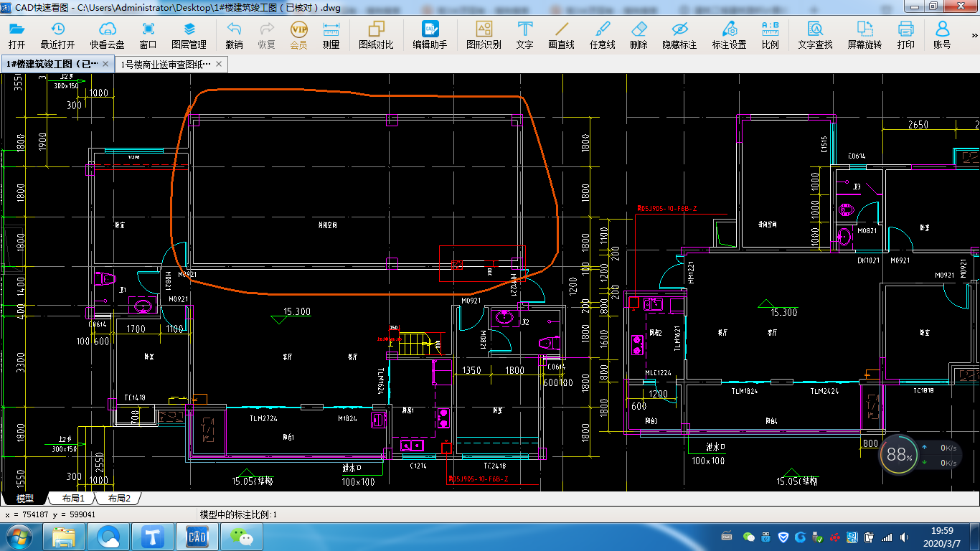The height and width of the screenshot is (551, 980).
Task: Open the CAD快速看图 taskbar icon
Action: coord(197,536)
